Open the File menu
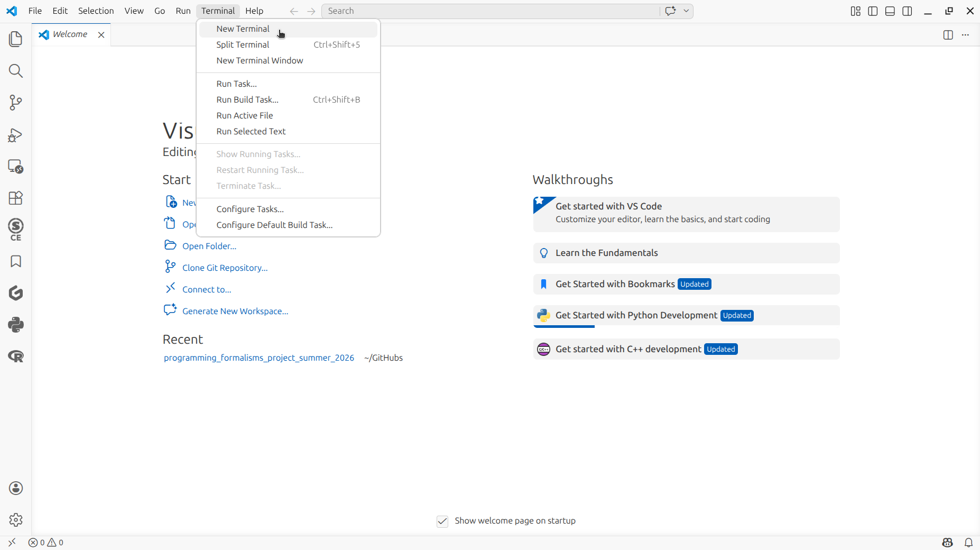 tap(35, 11)
